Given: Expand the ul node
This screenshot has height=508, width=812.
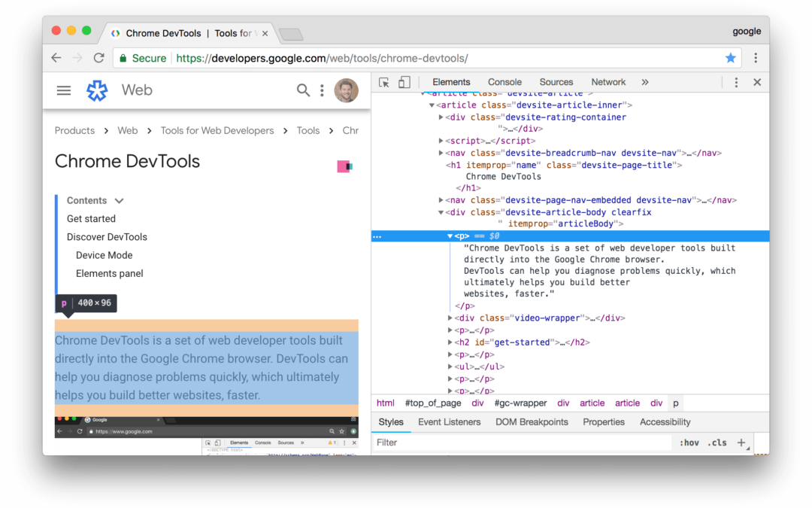Looking at the screenshot, I should pos(450,367).
